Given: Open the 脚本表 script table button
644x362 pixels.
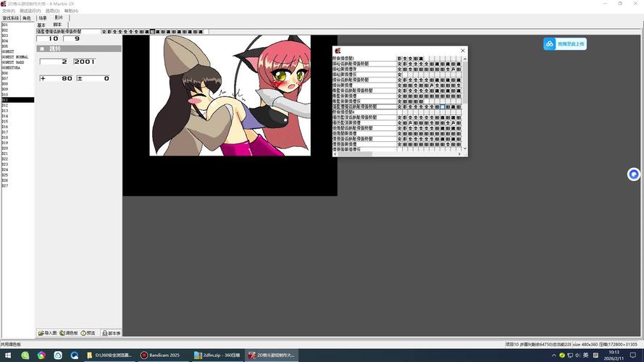Looking at the screenshot, I should (112, 333).
